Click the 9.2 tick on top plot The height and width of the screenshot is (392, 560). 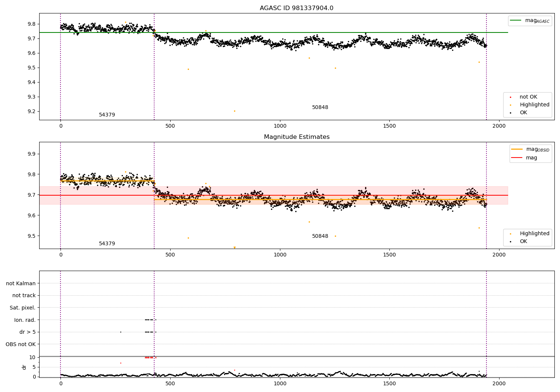31,111
